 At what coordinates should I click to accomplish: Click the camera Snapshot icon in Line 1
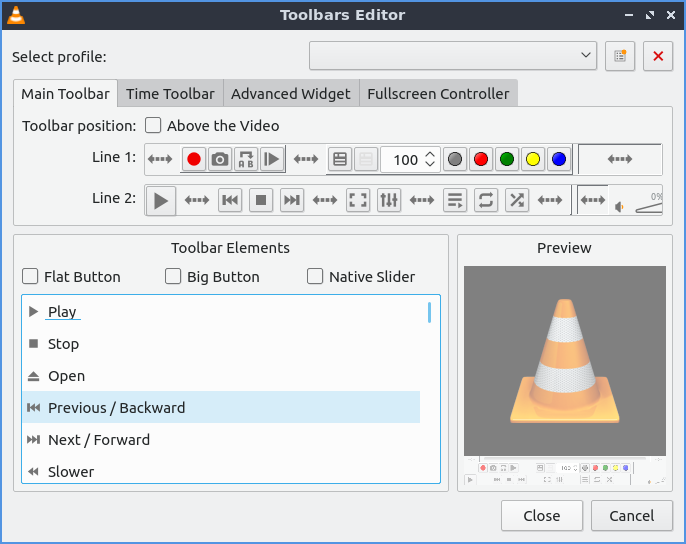[219, 159]
